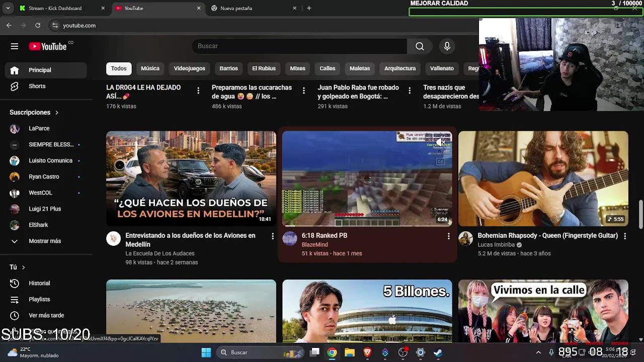This screenshot has width=644, height=362.
Task: Open Historial in the sidebar
Action: (46, 283)
